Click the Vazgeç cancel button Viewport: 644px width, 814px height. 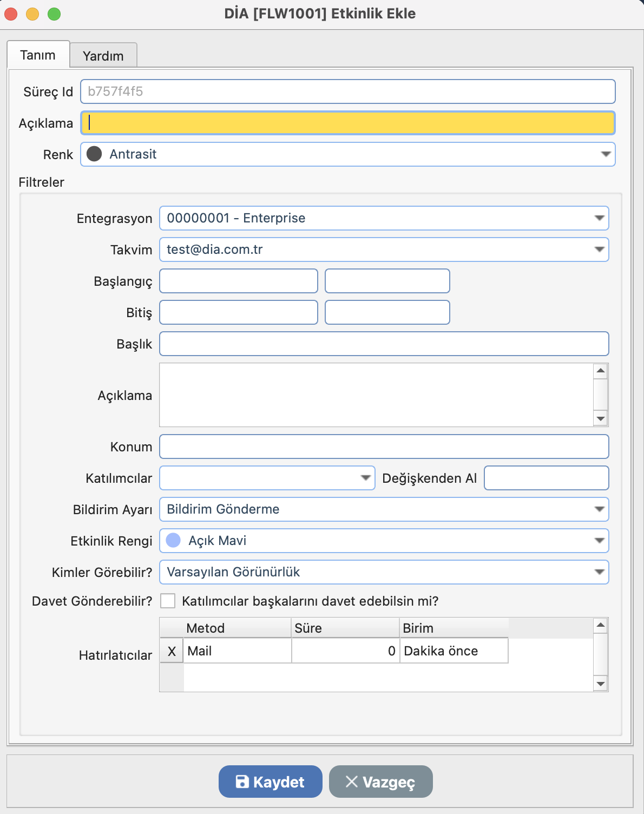click(x=380, y=782)
